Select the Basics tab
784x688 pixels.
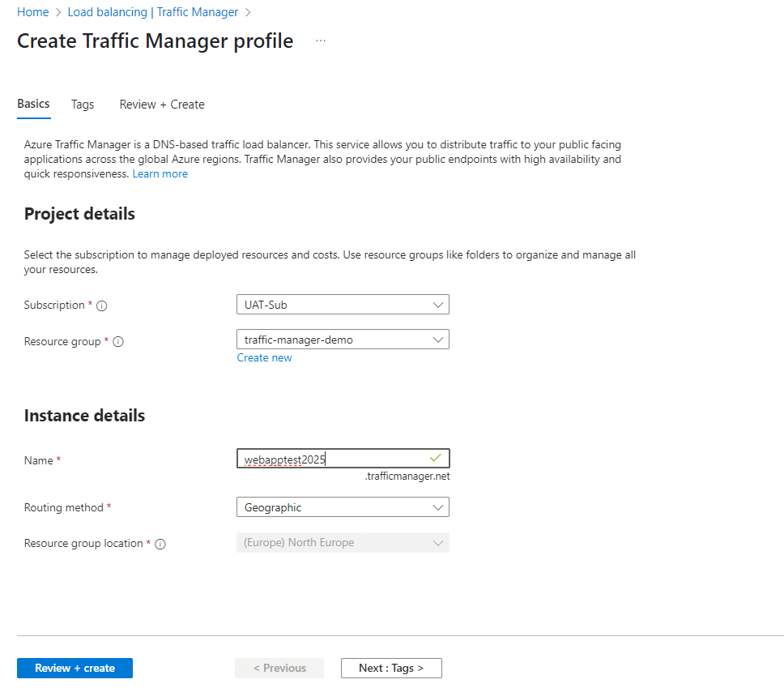pos(33,104)
